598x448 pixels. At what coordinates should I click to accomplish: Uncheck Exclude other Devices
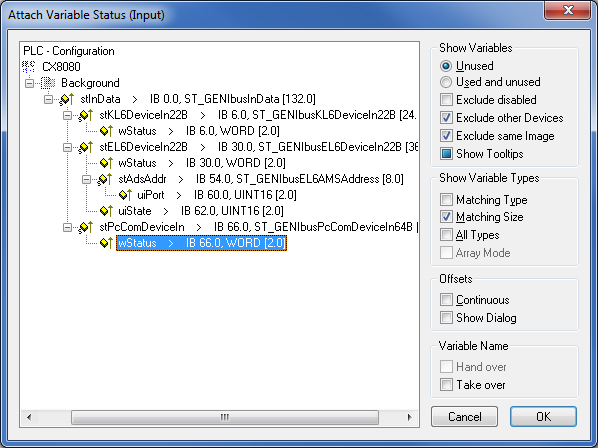[x=446, y=118]
